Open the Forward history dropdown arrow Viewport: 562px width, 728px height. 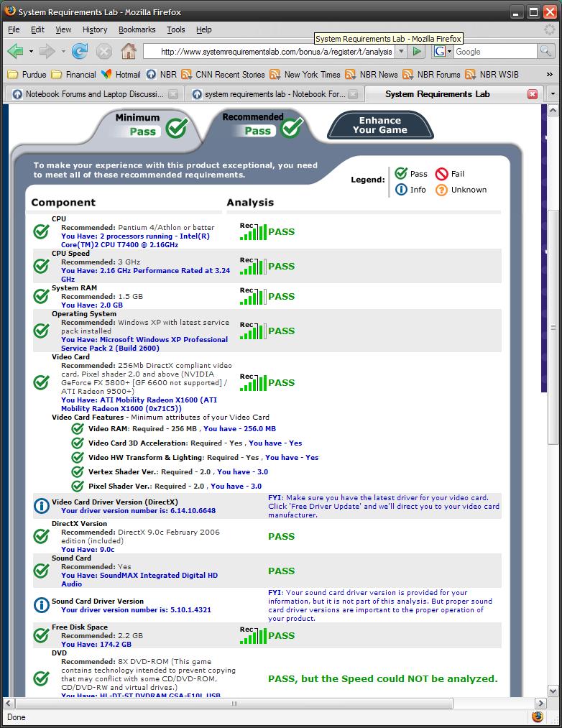tap(63, 51)
